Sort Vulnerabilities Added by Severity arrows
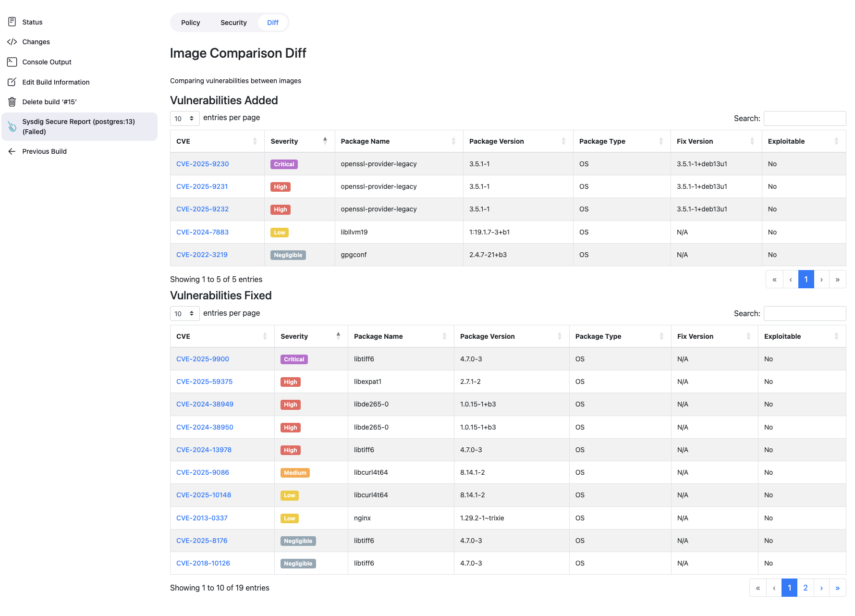This screenshot has height=616, width=855. coord(325,141)
